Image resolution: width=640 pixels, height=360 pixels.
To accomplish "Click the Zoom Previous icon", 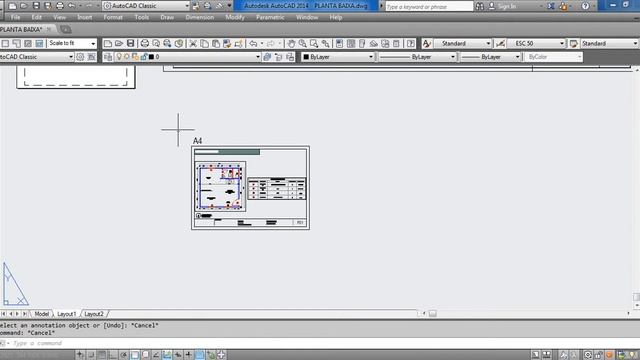I will click(x=325, y=43).
